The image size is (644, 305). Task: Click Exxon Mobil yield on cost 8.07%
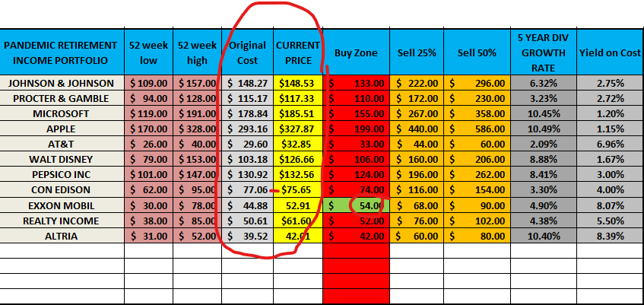(x=611, y=205)
